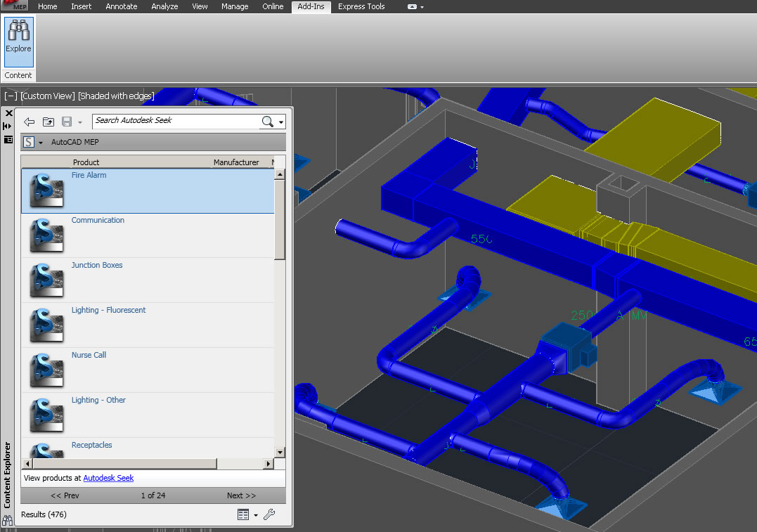The height and width of the screenshot is (532, 757).
Task: Click the Results (476) count text
Action: point(44,514)
